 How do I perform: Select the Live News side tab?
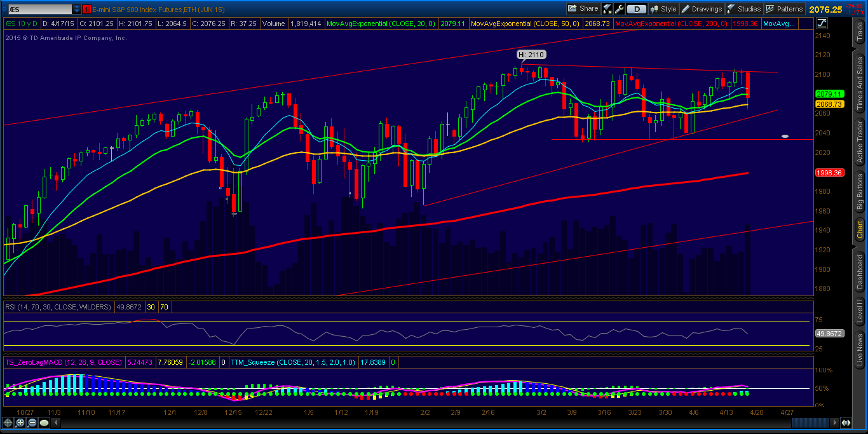[x=860, y=351]
